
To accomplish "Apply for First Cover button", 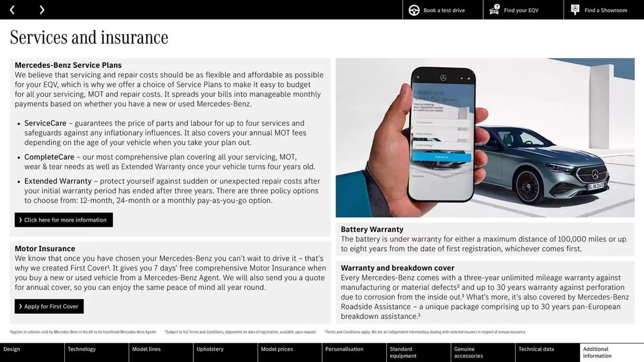I will [x=49, y=306].
